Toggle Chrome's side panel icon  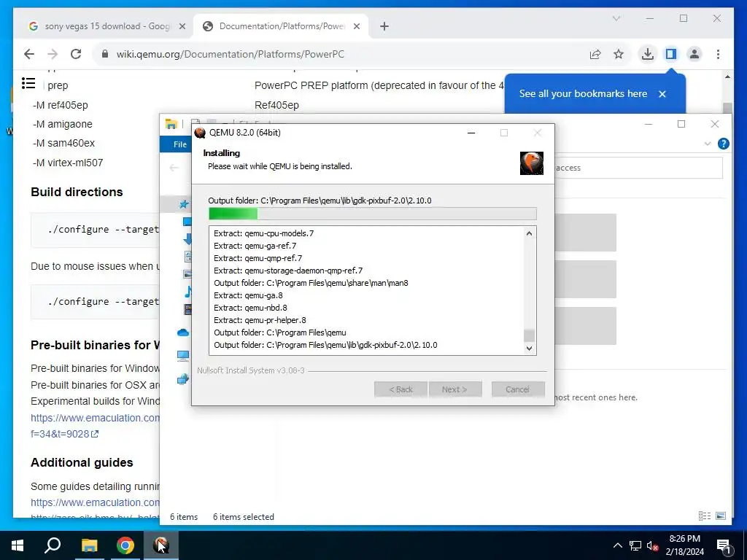(x=671, y=54)
